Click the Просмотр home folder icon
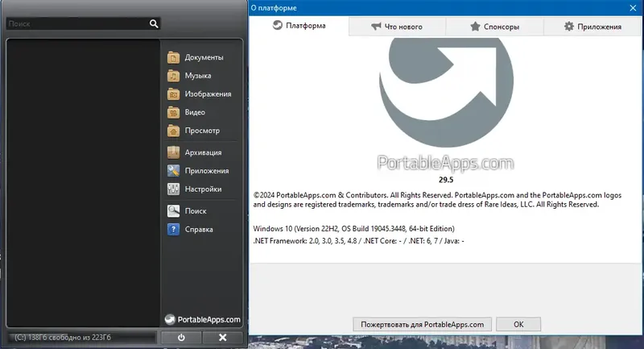 [173, 131]
